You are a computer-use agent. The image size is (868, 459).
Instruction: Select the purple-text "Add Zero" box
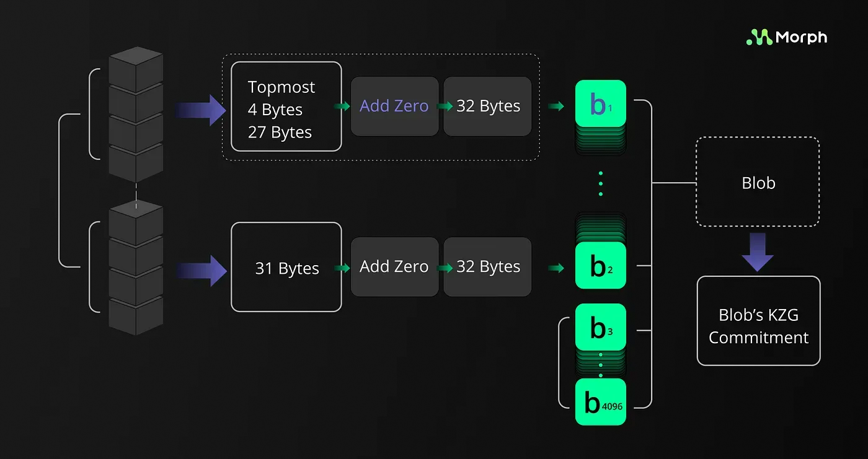pos(394,107)
